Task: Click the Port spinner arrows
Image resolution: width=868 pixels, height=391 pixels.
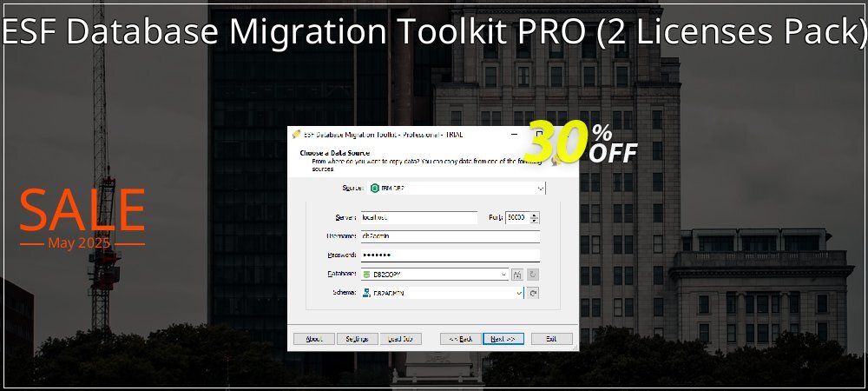Action: pyautogui.click(x=534, y=217)
